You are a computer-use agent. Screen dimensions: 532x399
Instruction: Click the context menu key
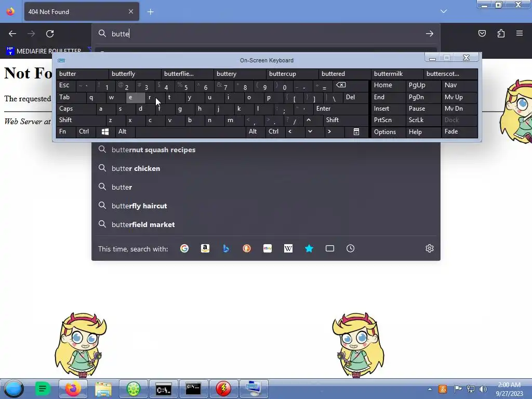pos(356,131)
